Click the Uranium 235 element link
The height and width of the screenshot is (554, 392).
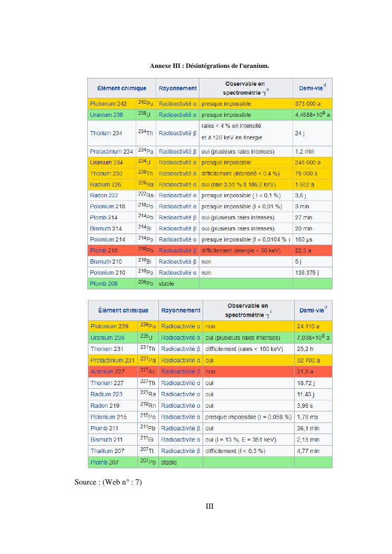tap(107, 338)
